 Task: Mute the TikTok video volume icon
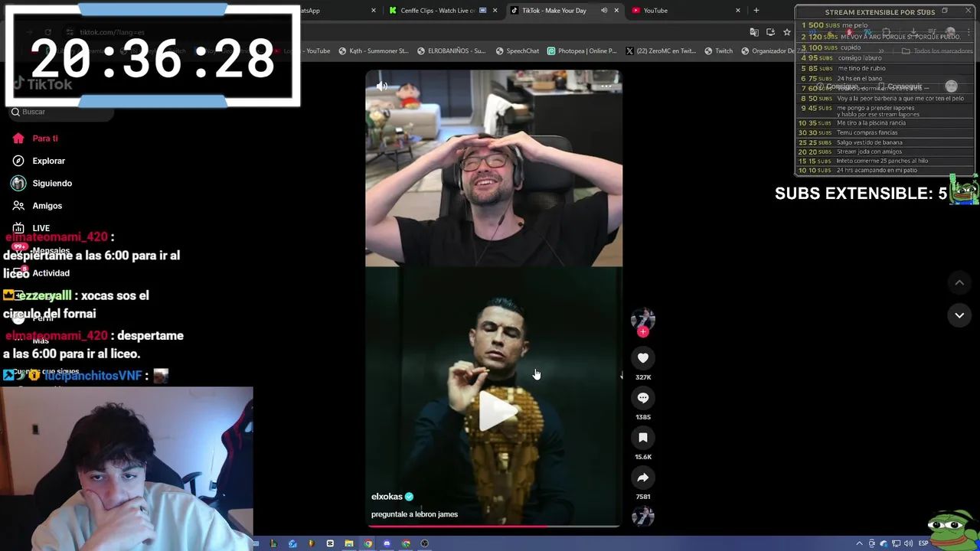click(382, 86)
